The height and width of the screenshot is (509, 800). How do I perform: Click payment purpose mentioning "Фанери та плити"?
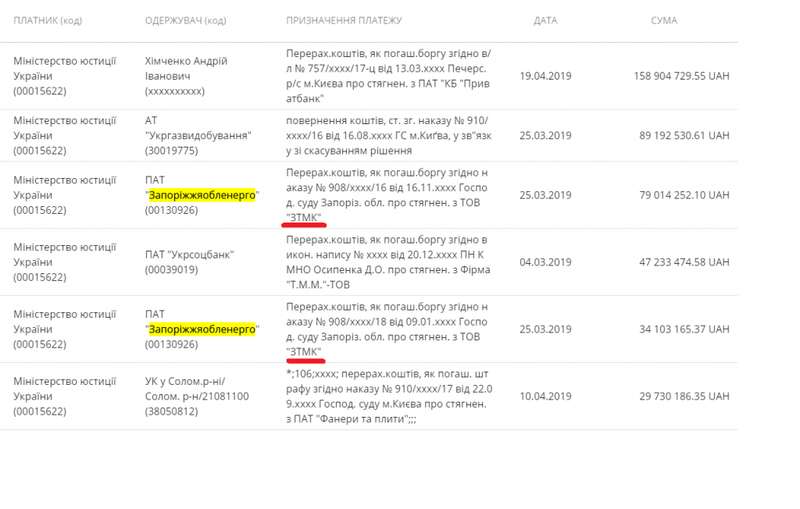(389, 396)
